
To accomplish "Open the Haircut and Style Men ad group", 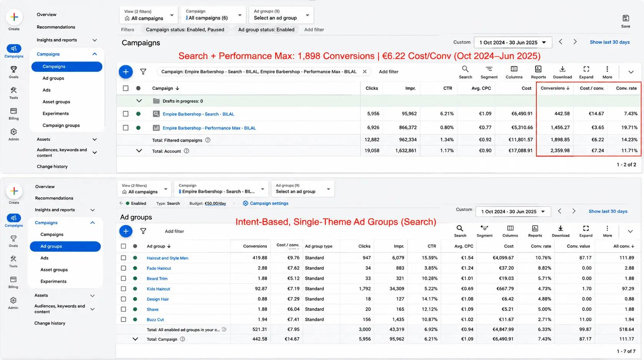I will coord(168,258).
